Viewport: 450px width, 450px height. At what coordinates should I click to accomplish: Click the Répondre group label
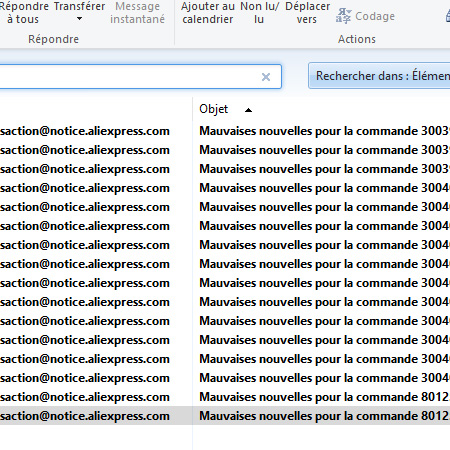[53, 39]
